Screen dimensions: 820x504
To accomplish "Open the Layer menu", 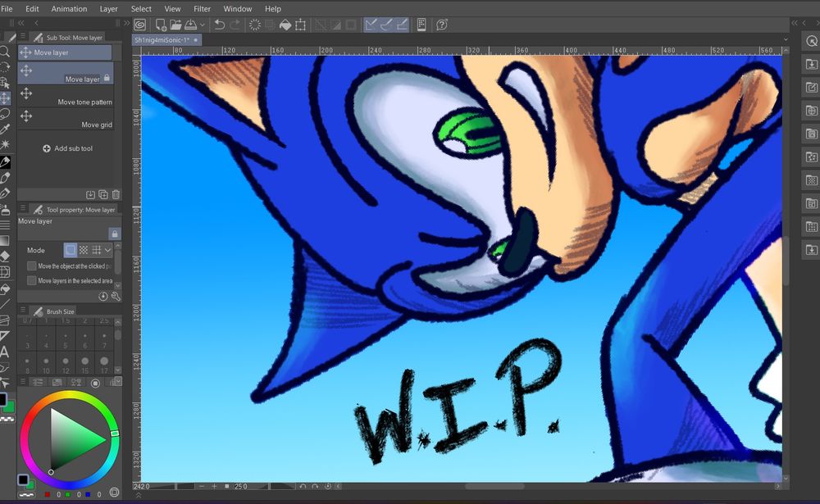I will pos(109,9).
